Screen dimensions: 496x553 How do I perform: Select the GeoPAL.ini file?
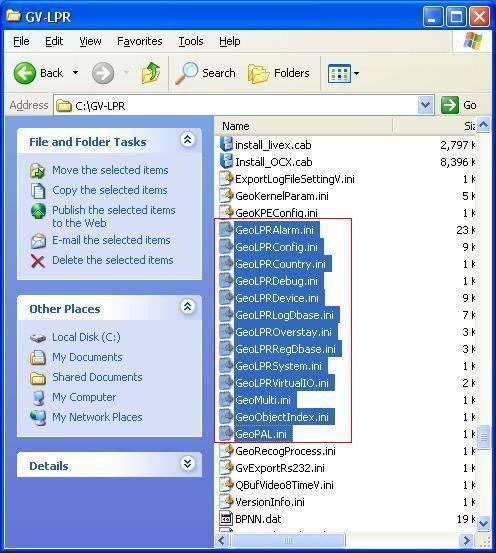tap(261, 434)
